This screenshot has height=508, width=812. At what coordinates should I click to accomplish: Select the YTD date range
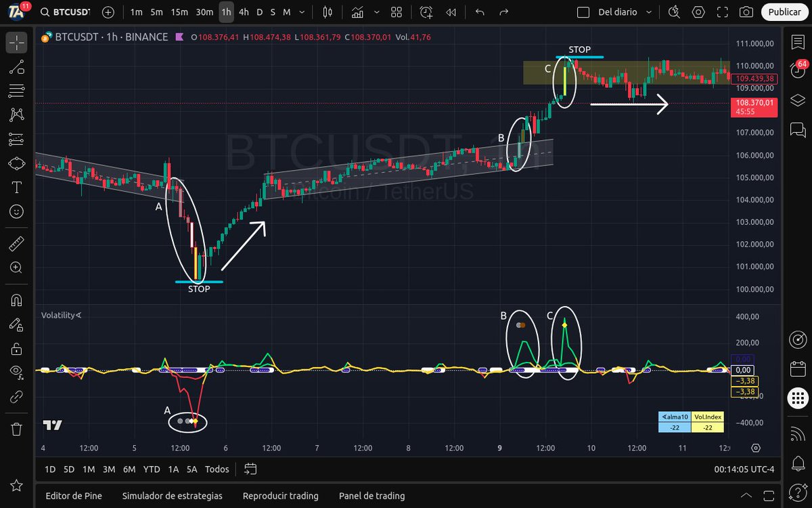coord(152,469)
